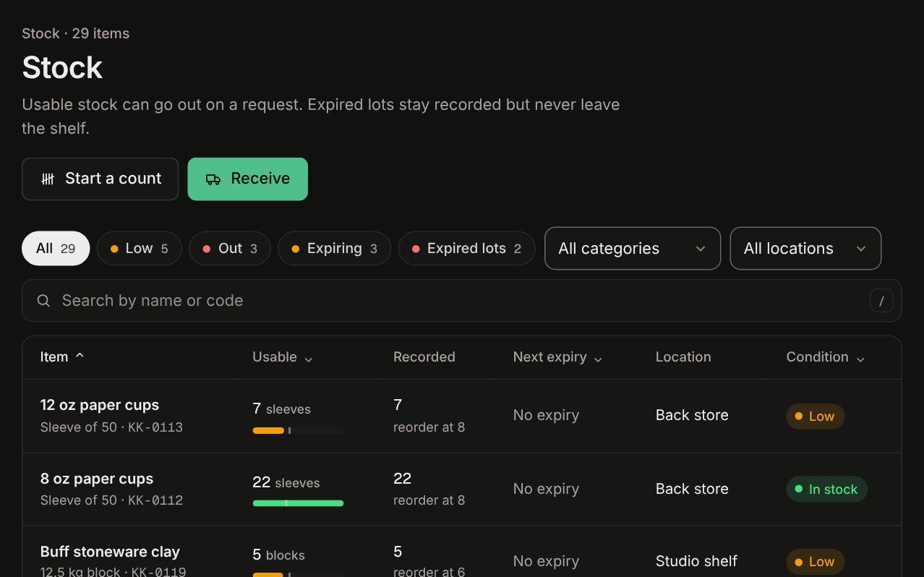Show Expired lots tab
This screenshot has height=577, width=924.
(466, 249)
